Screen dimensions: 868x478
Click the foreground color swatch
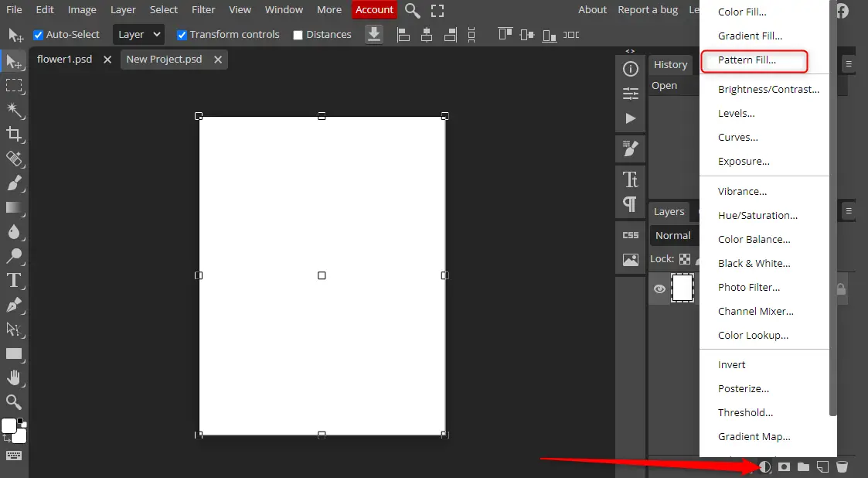(9, 426)
